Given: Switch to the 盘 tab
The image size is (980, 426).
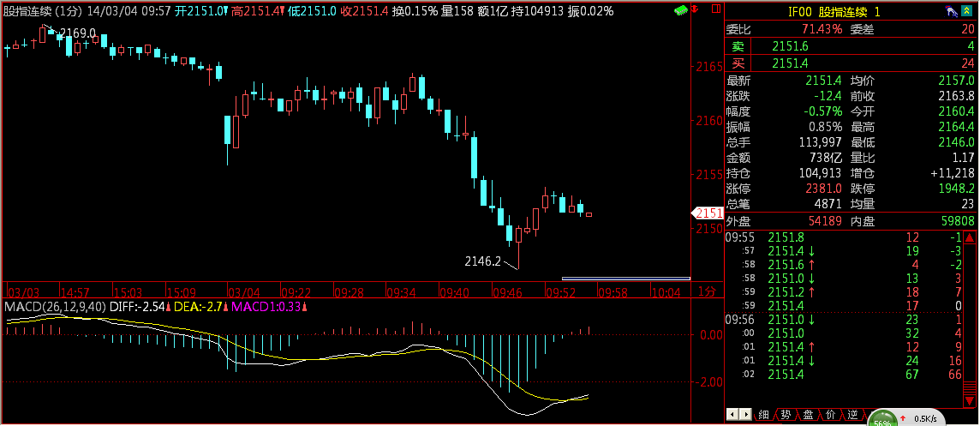Looking at the screenshot, I should pyautogui.click(x=808, y=414).
